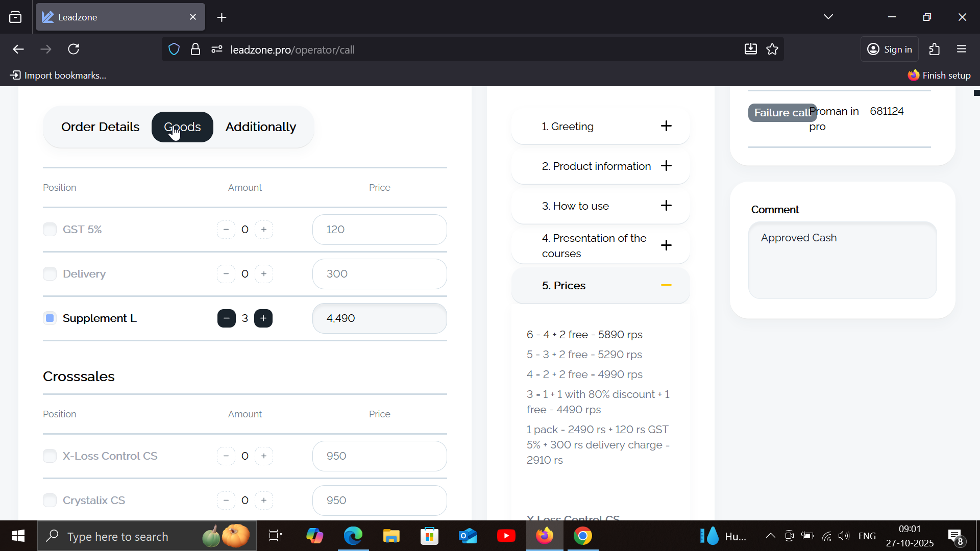Viewport: 980px width, 551px height.
Task: Open Chrome from the taskbar
Action: [582, 536]
